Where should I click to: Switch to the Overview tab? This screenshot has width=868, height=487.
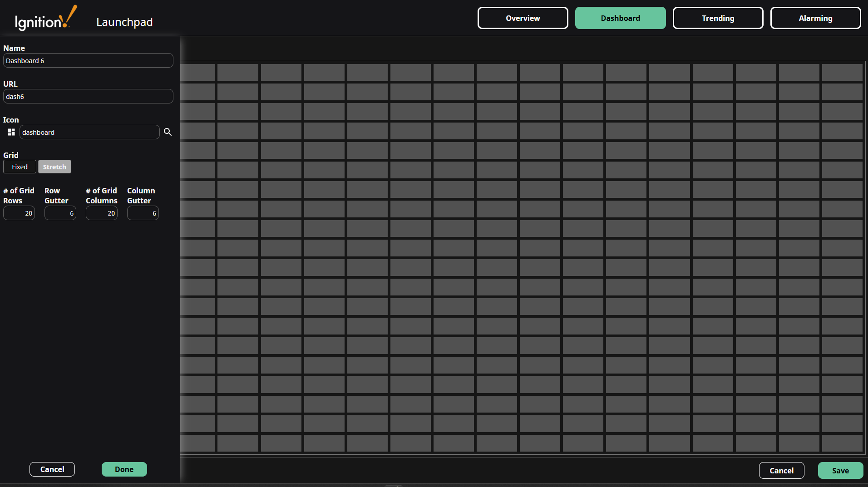tap(523, 18)
